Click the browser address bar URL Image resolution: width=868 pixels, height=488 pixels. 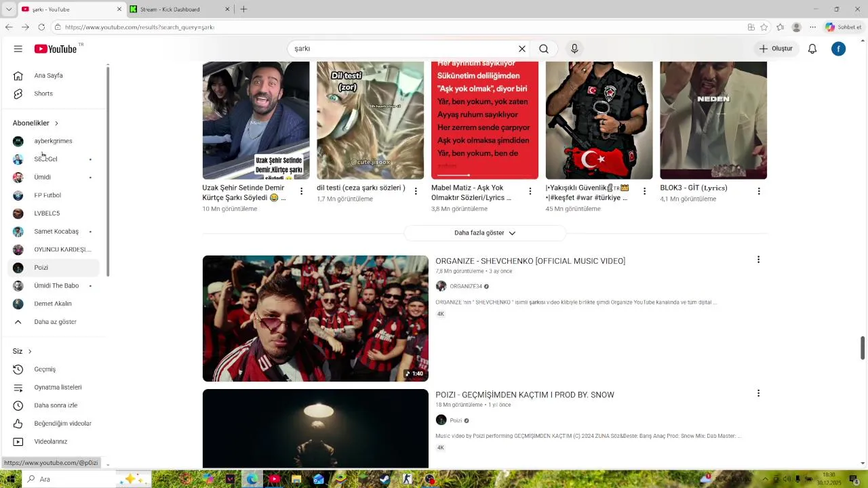(140, 27)
